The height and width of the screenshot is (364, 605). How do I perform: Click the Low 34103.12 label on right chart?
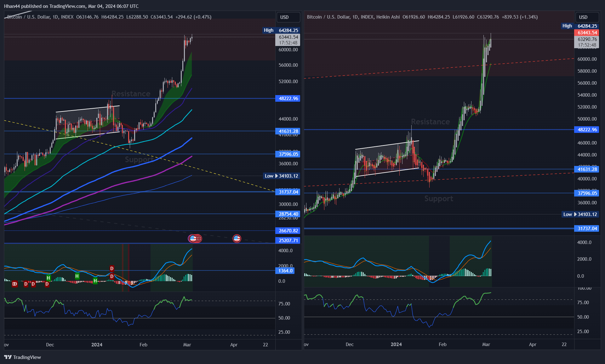pyautogui.click(x=580, y=214)
